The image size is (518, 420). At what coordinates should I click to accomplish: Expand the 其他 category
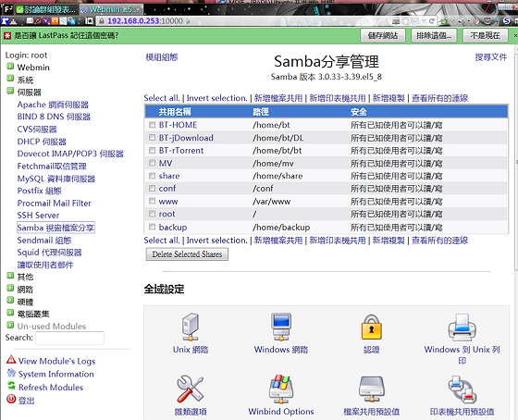[x=10, y=276]
